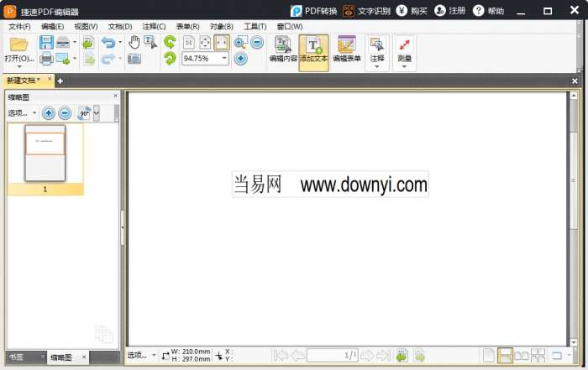
Task: Close the 新建文档 tab
Action: click(50, 79)
